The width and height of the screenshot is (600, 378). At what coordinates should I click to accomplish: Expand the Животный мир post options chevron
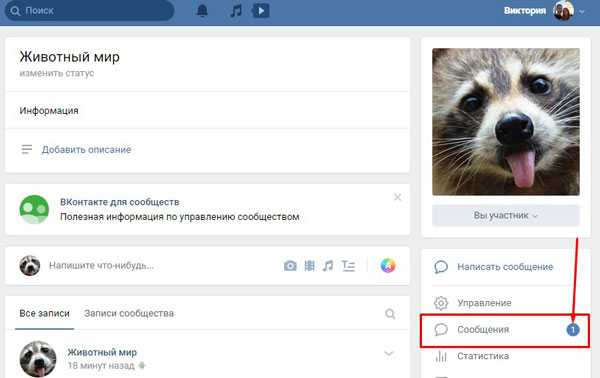pyautogui.click(x=389, y=353)
